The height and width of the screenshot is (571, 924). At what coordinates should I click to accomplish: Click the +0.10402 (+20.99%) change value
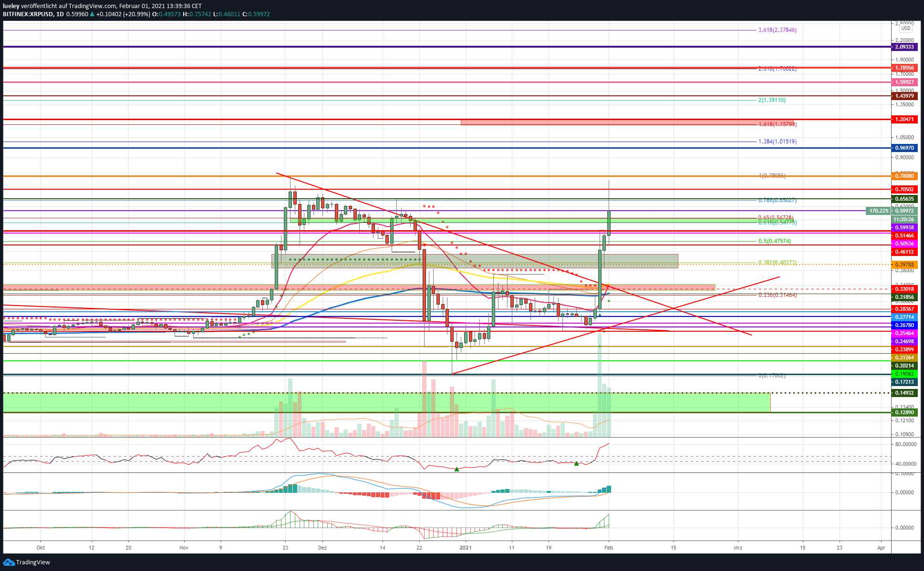(123, 14)
